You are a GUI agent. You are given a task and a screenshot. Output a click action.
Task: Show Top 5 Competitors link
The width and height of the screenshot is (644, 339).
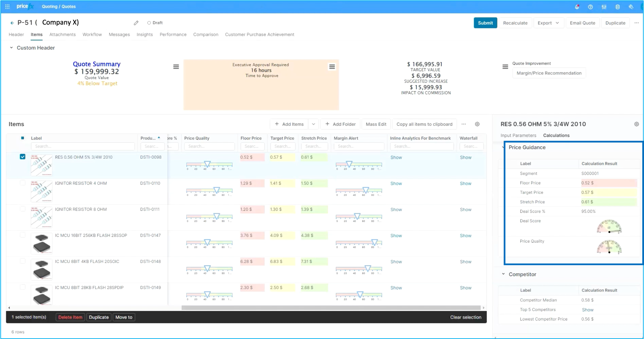588,310
